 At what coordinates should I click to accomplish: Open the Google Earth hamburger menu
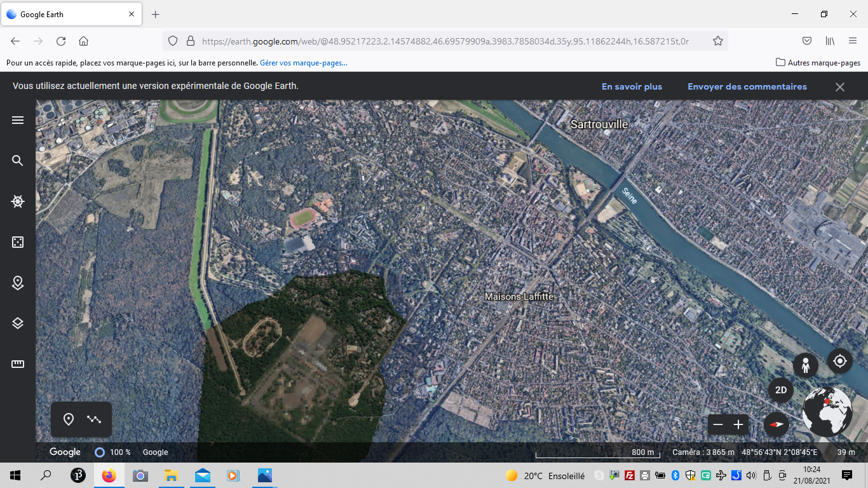18,120
